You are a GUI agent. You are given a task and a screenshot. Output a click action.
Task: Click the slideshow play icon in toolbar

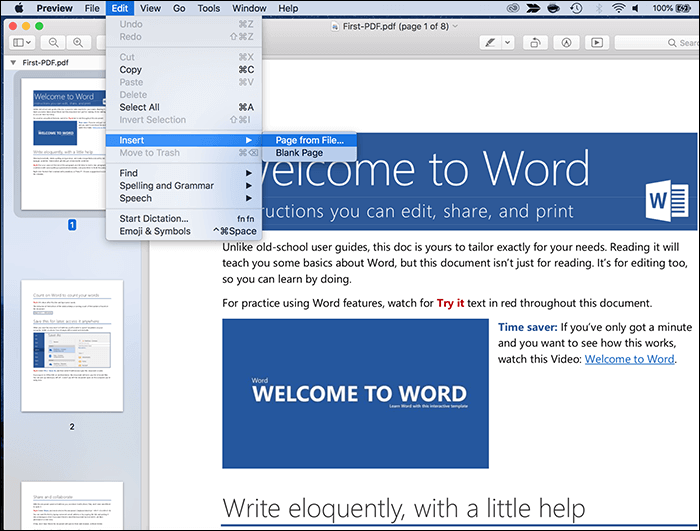pyautogui.click(x=597, y=43)
